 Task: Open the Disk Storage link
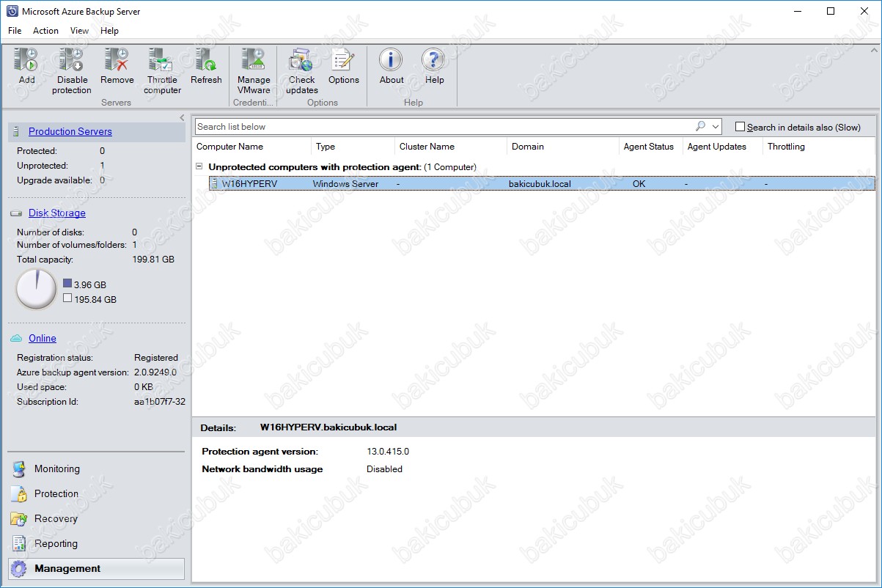(x=57, y=213)
